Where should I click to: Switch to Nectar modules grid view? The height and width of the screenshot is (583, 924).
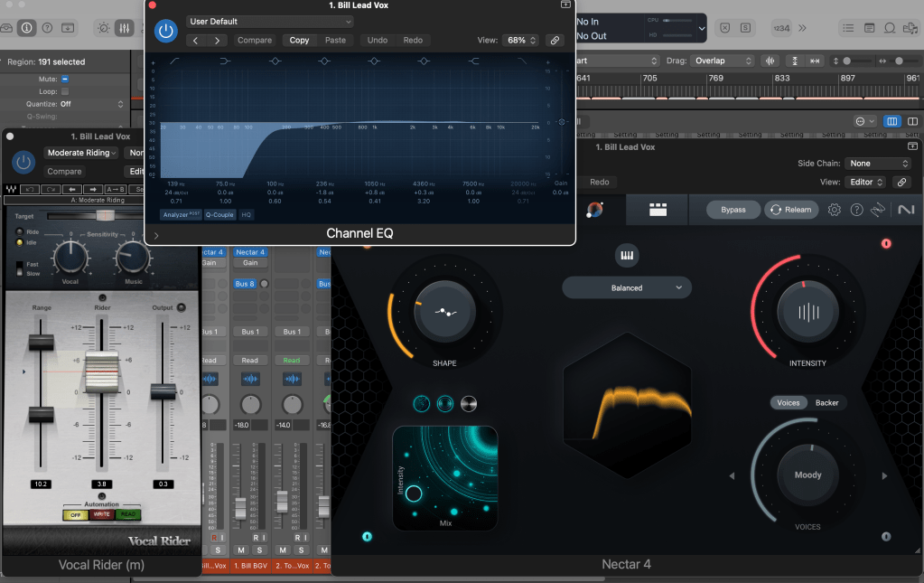click(x=658, y=210)
